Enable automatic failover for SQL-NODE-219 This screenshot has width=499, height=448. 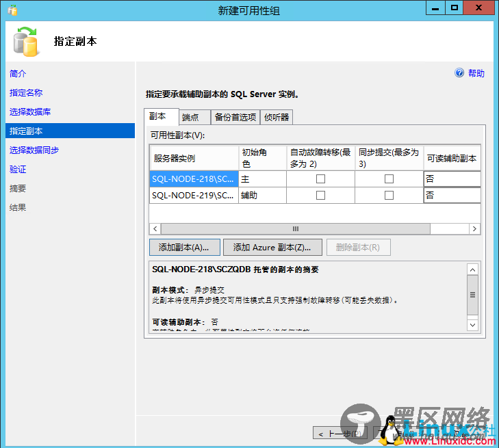(x=320, y=195)
